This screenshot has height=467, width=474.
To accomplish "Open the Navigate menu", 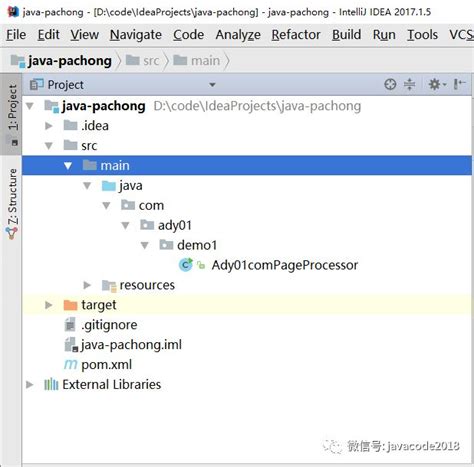I will [136, 35].
